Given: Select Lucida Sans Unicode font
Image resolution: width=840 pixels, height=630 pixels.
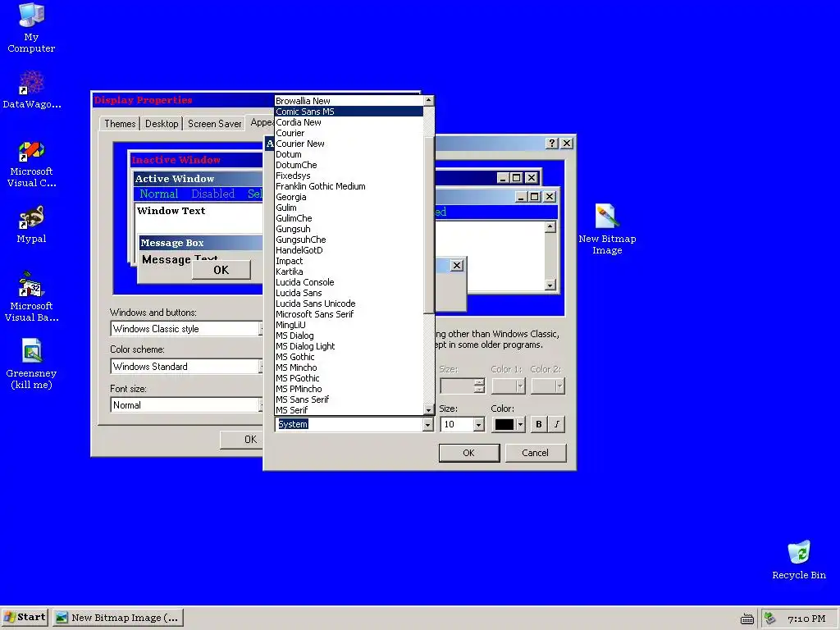Looking at the screenshot, I should [x=349, y=304].
